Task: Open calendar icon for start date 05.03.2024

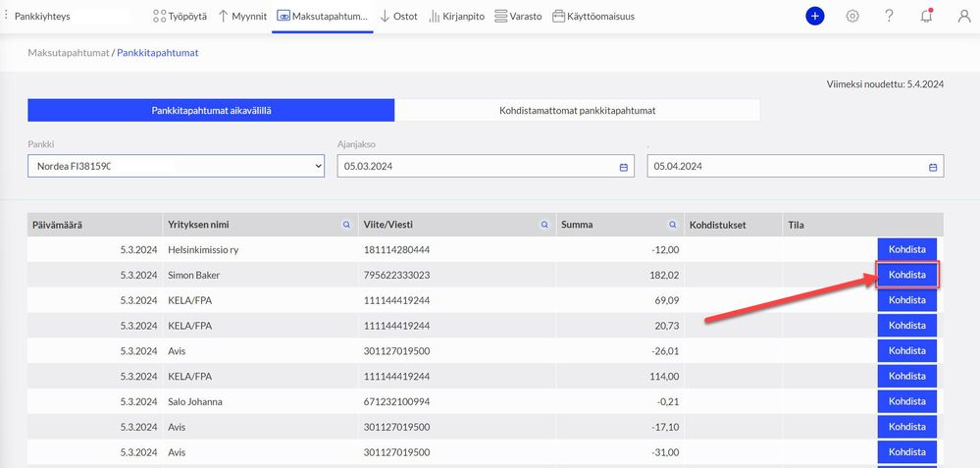Action: pyautogui.click(x=623, y=167)
